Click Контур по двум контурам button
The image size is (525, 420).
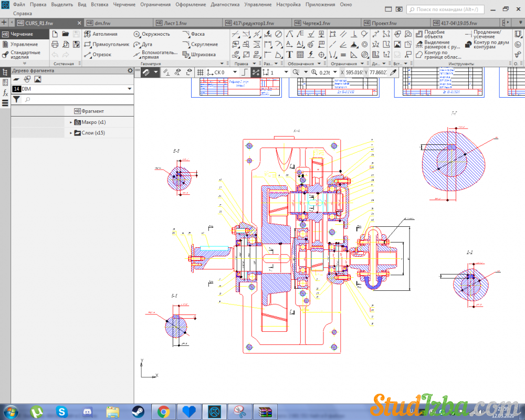486,45
